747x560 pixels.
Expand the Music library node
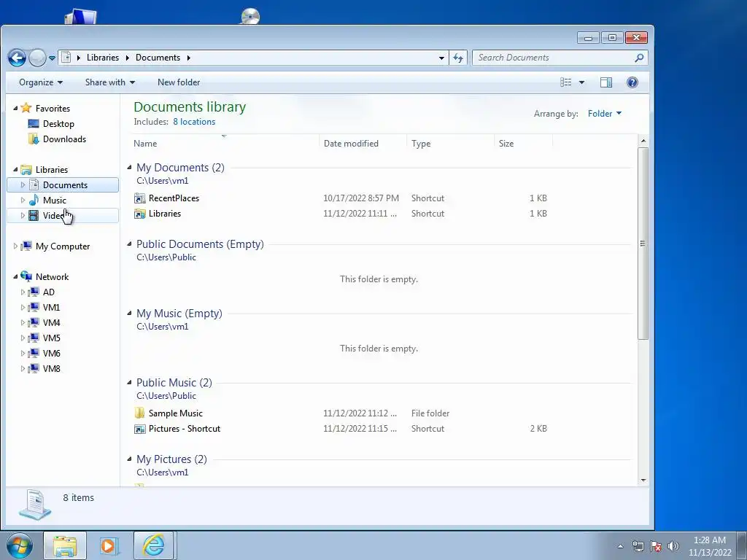point(23,201)
